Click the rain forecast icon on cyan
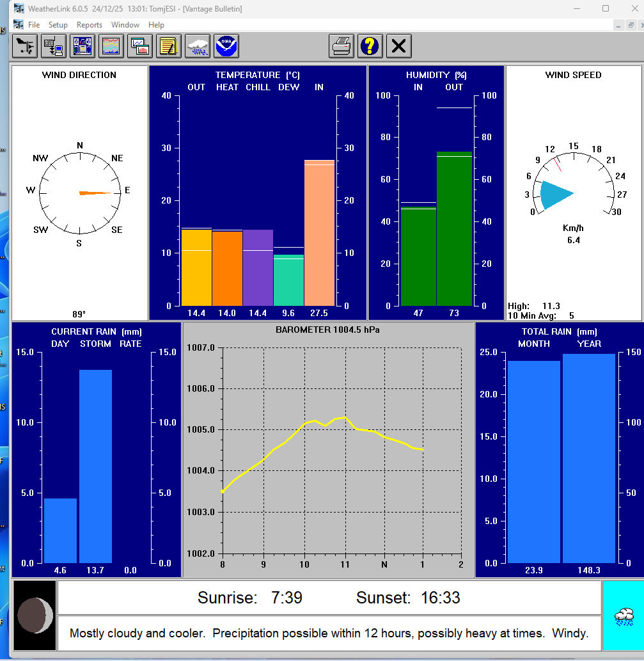 click(x=624, y=616)
